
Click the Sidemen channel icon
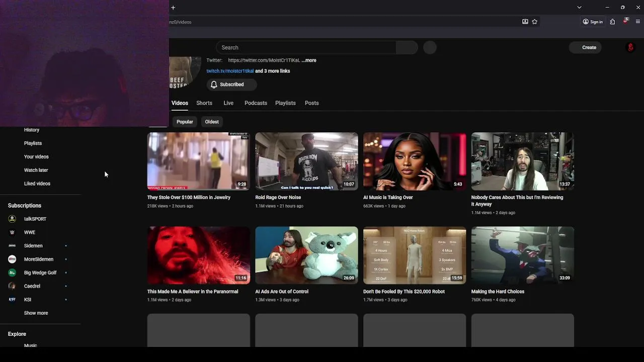tap(12, 246)
